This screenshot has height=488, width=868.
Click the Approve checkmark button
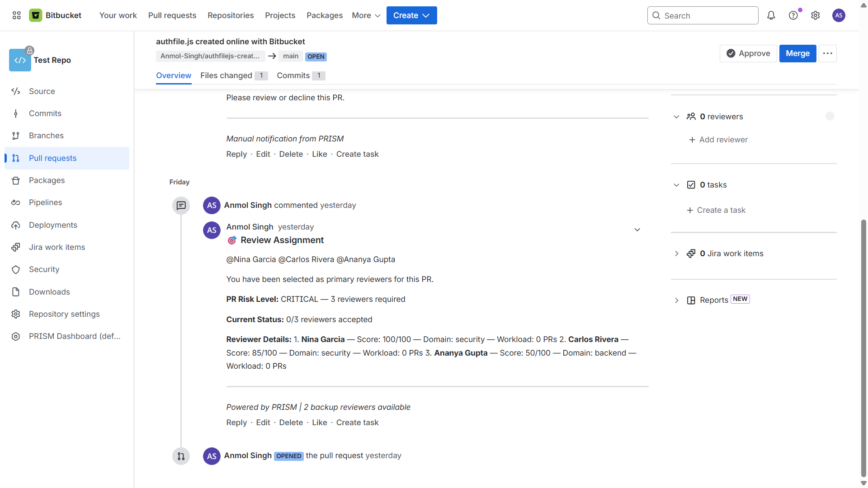[748, 53]
